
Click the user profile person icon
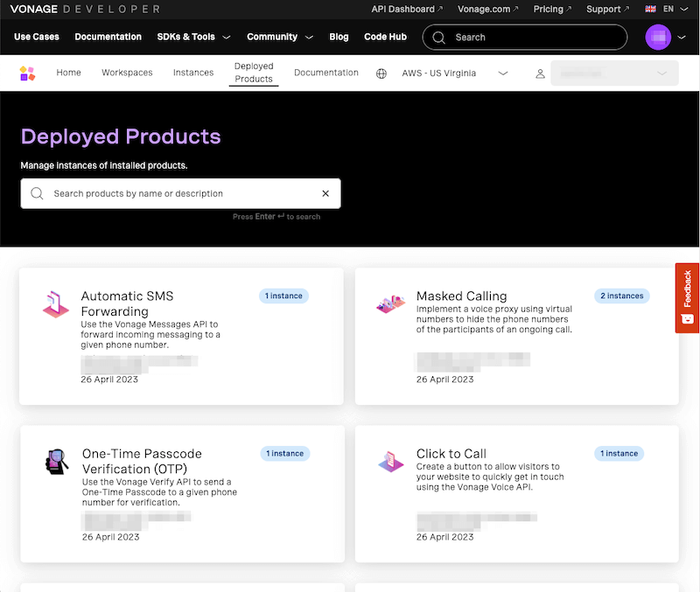click(540, 73)
